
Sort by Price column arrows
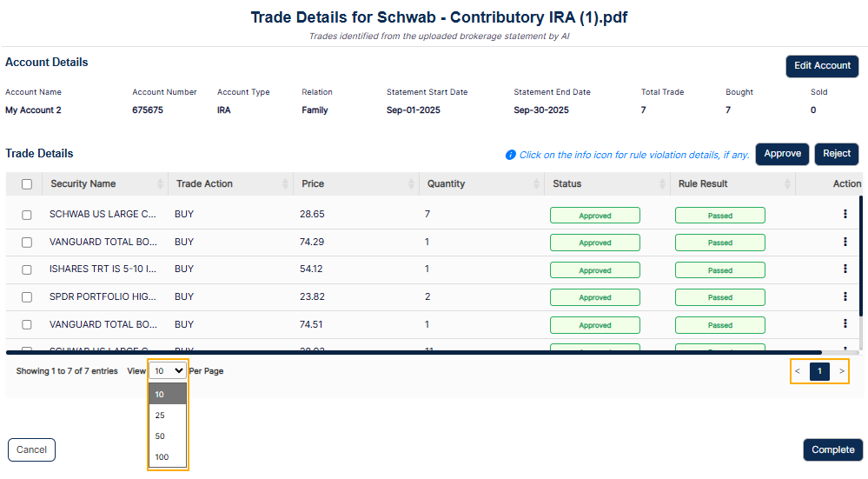coord(411,183)
